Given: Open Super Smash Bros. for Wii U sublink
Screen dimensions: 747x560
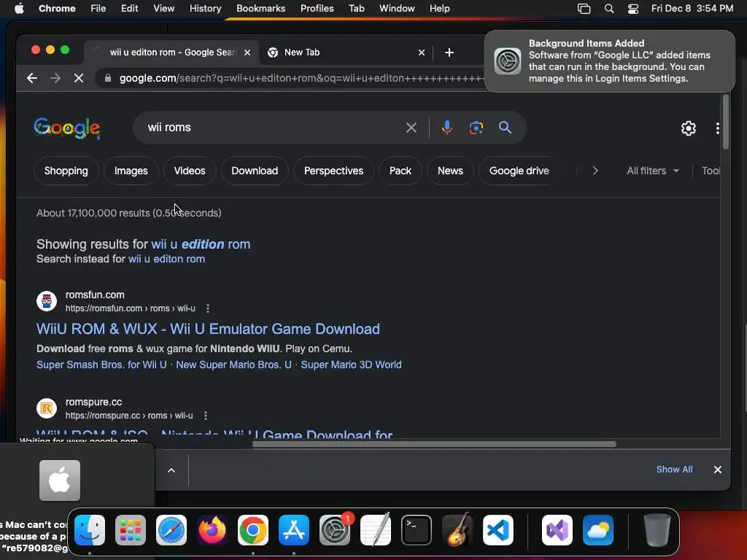Looking at the screenshot, I should [101, 365].
